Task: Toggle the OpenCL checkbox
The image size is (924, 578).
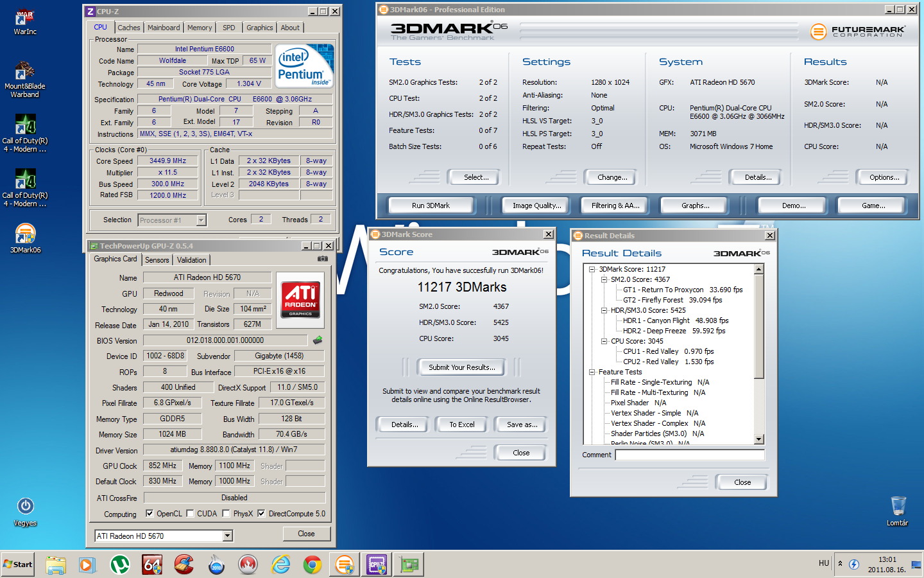Action: [150, 514]
